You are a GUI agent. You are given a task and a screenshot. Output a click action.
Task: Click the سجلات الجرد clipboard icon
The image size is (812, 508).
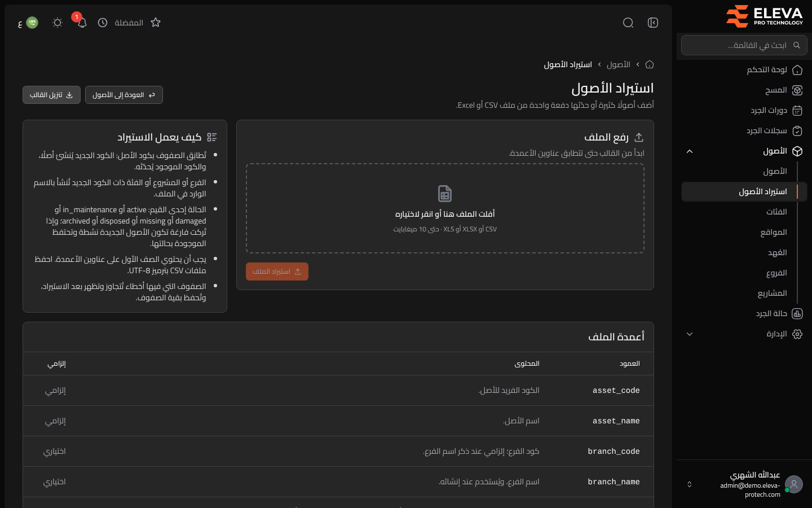(x=797, y=131)
